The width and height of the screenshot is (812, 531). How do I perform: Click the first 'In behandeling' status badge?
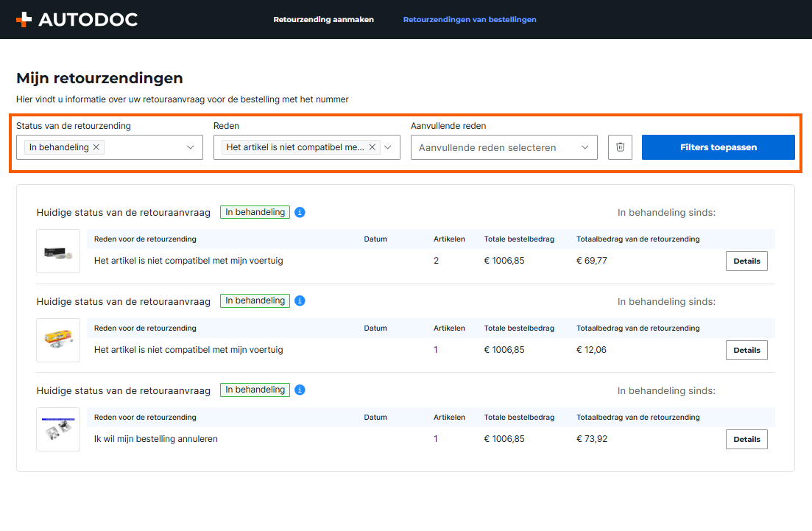[255, 212]
